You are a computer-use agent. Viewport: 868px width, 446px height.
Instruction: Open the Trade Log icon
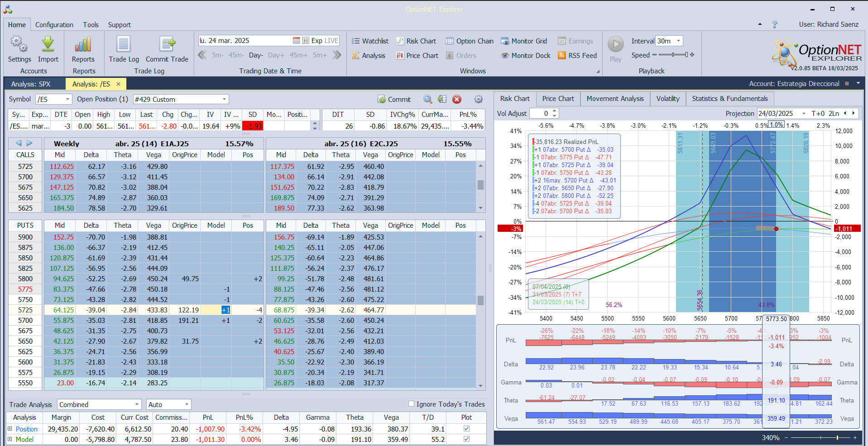[124, 44]
